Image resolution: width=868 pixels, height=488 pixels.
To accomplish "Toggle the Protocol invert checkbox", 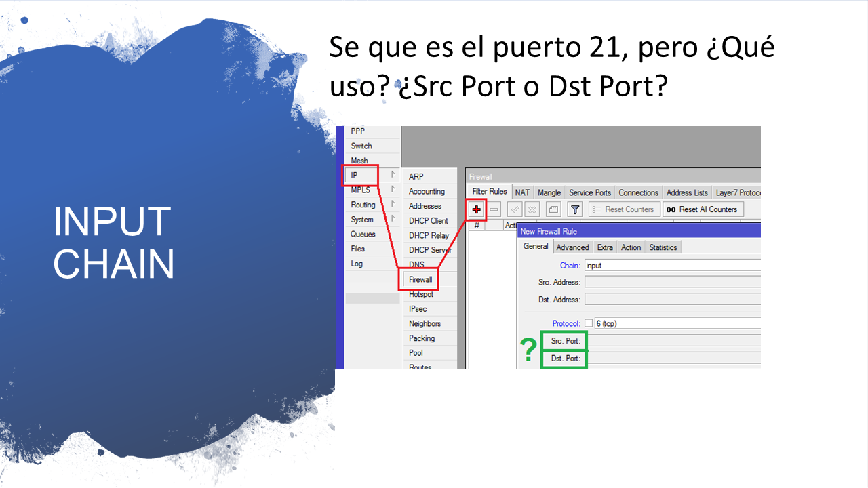I will [x=589, y=323].
